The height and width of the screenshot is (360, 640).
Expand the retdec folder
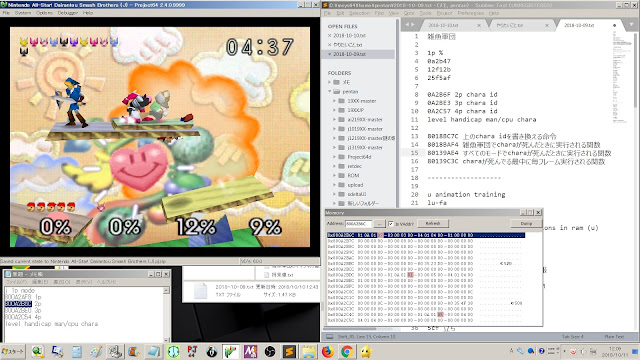click(x=334, y=166)
